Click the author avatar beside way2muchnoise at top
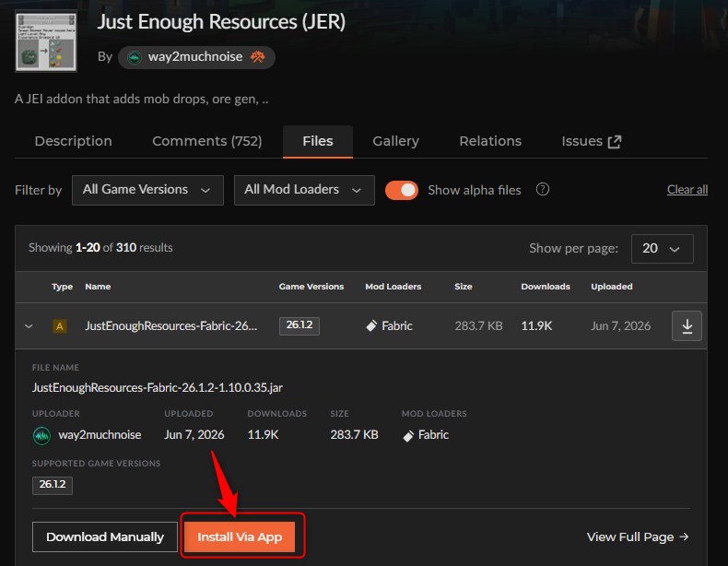The image size is (728, 566). pyautogui.click(x=135, y=57)
